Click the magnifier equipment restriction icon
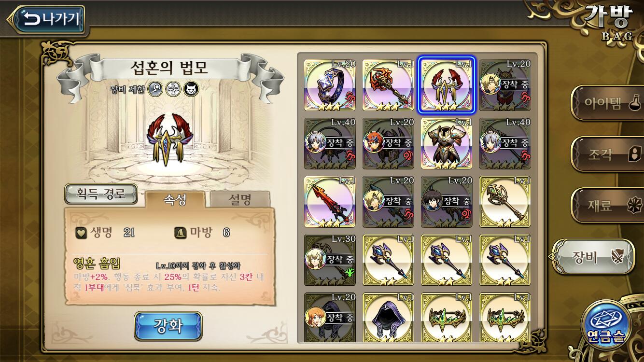Screen dimensions: 644x362 click(x=155, y=88)
